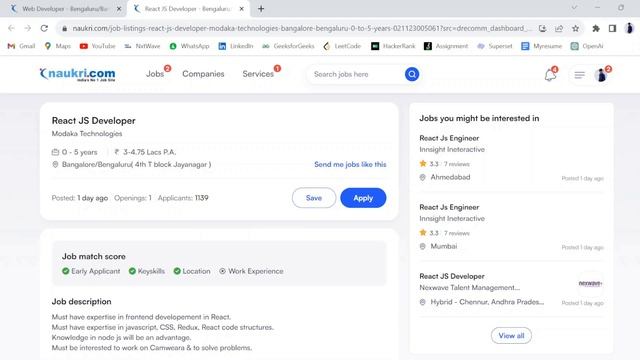
Task: Open NxtWave bookmark
Action: tap(142, 46)
